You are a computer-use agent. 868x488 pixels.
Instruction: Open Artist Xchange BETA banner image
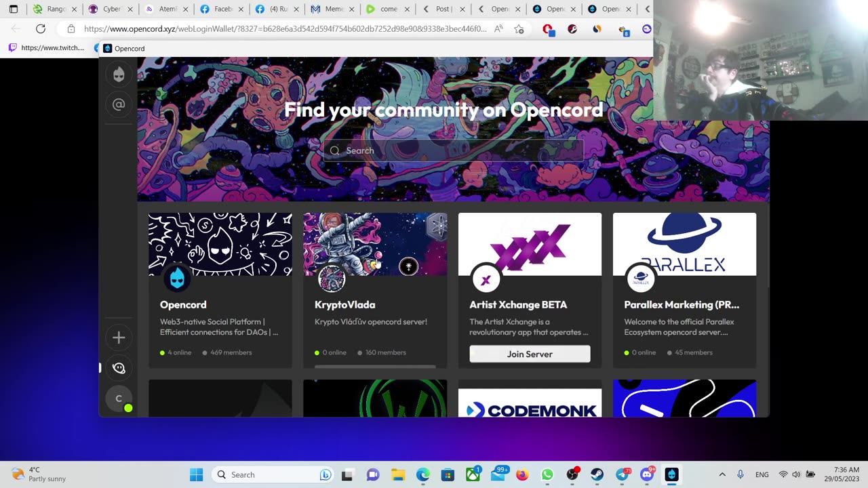[x=530, y=244]
